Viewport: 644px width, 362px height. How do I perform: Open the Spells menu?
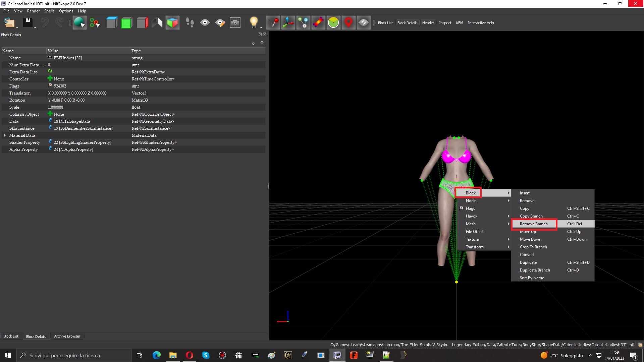click(49, 11)
